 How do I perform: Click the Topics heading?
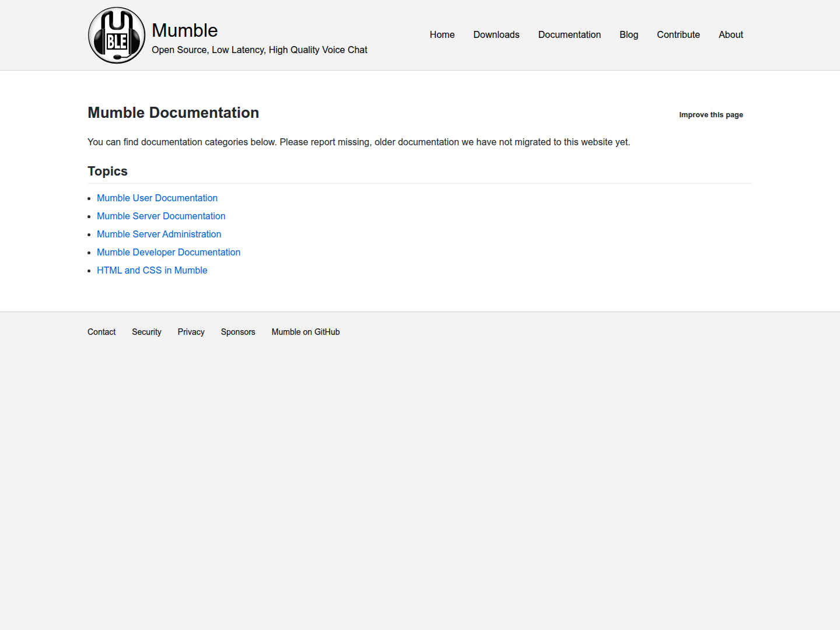pyautogui.click(x=107, y=171)
